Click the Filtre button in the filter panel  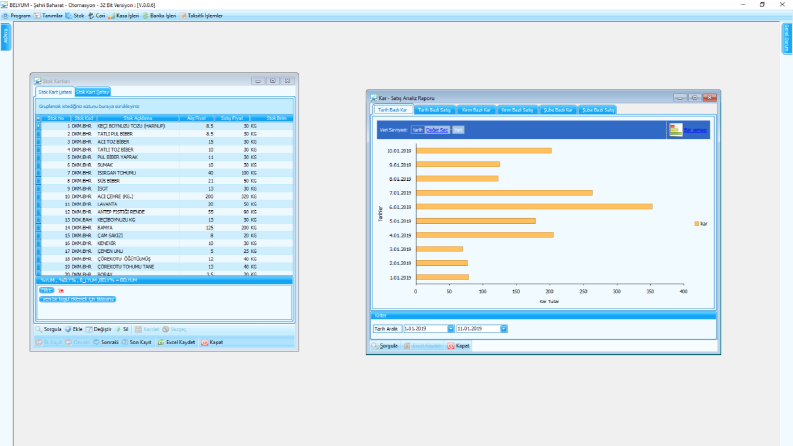tap(47, 290)
